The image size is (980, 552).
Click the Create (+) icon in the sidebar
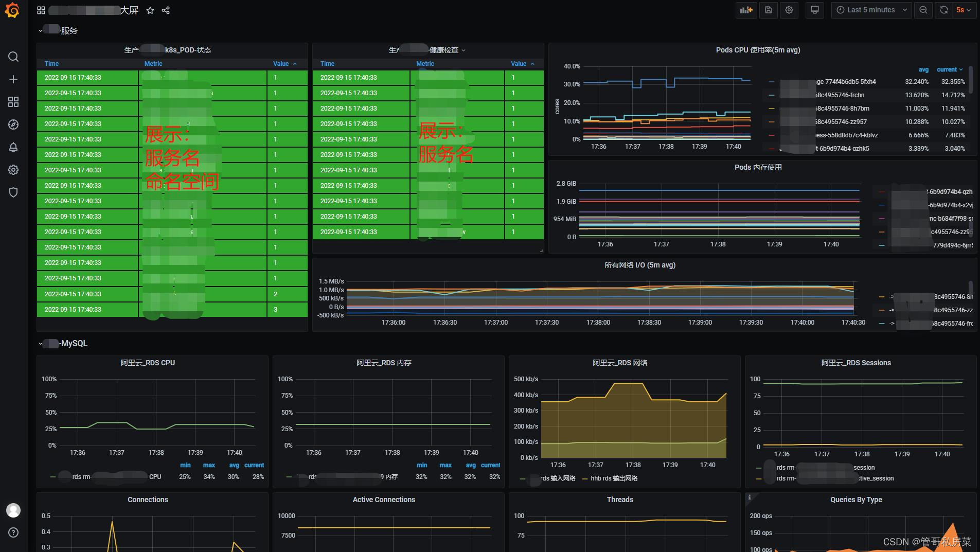[x=13, y=79]
